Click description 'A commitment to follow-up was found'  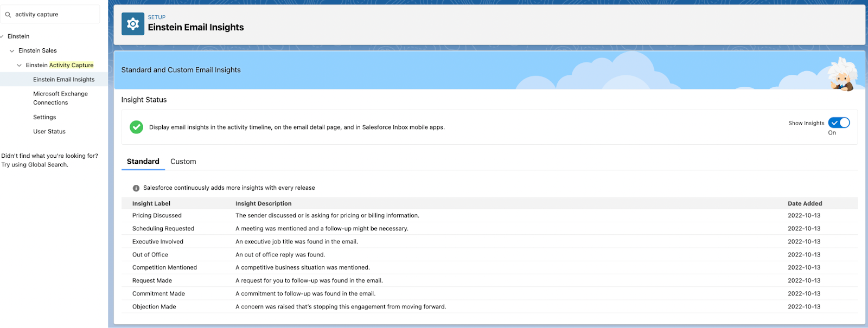click(305, 294)
